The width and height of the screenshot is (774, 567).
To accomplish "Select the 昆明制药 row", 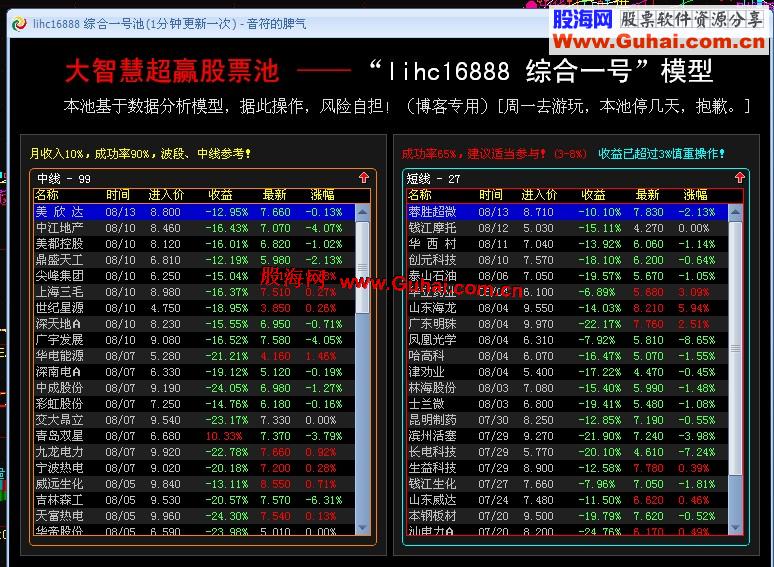I will click(x=568, y=420).
